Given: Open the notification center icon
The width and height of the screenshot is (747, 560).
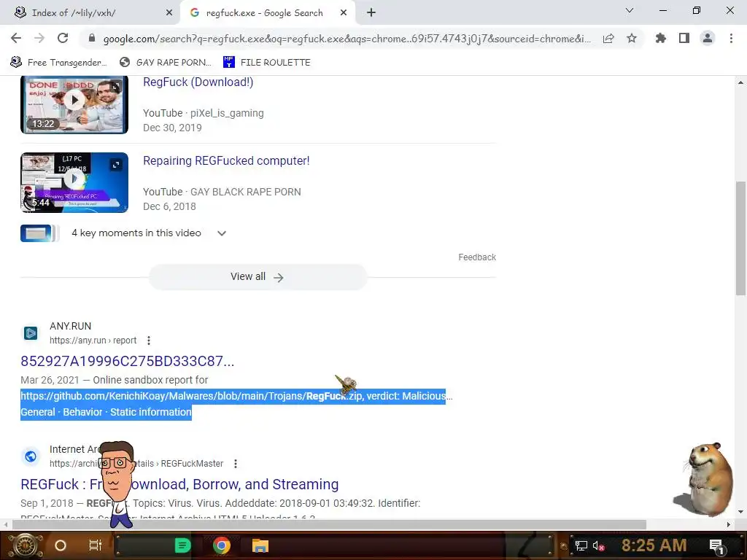Looking at the screenshot, I should (x=717, y=546).
